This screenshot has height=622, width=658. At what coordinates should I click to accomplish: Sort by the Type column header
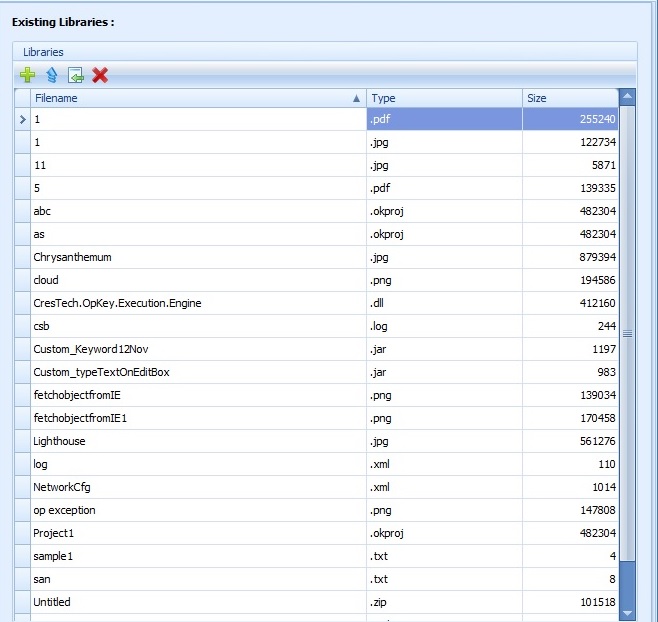[x=444, y=98]
